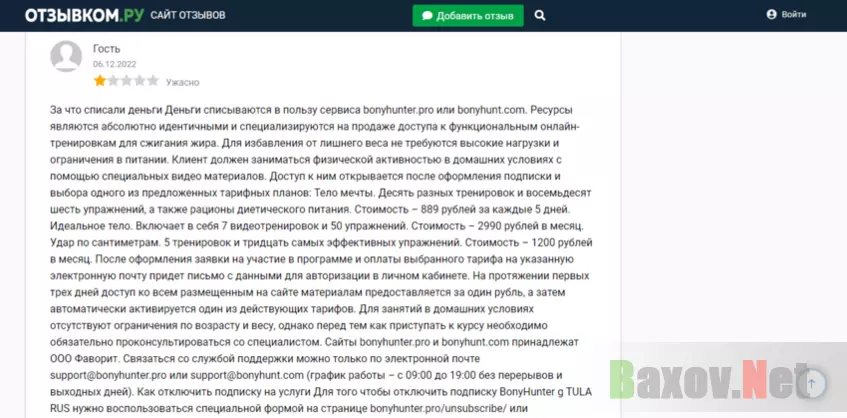Viewport: 847px width, 418px height.
Task: Open the ОТЗЫВКОМ.РУ site logo
Action: (84, 15)
